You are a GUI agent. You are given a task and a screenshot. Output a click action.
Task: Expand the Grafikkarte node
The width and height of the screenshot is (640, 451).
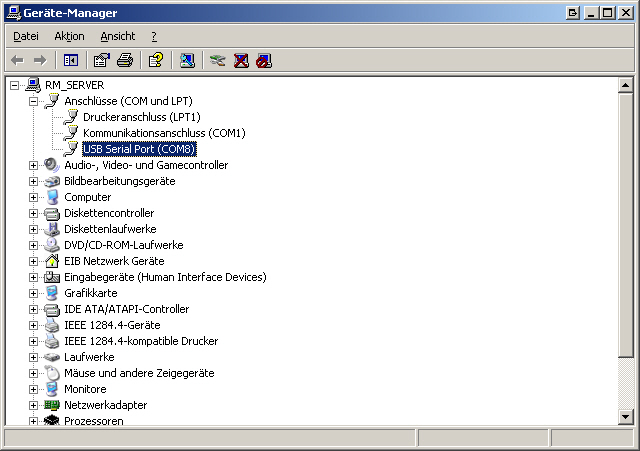click(x=33, y=293)
